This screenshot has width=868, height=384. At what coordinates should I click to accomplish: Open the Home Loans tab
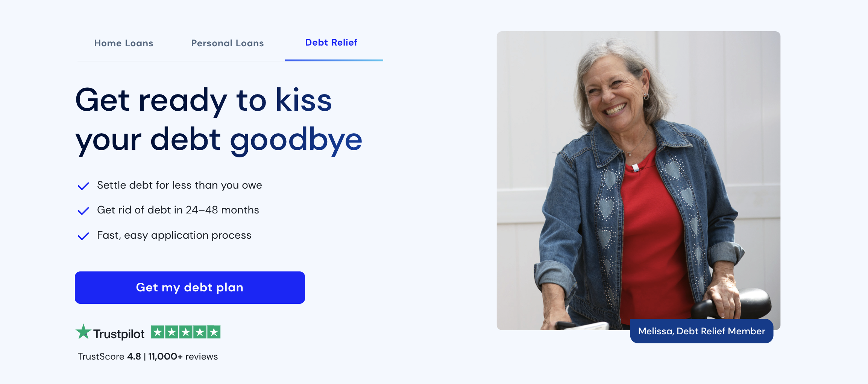124,43
